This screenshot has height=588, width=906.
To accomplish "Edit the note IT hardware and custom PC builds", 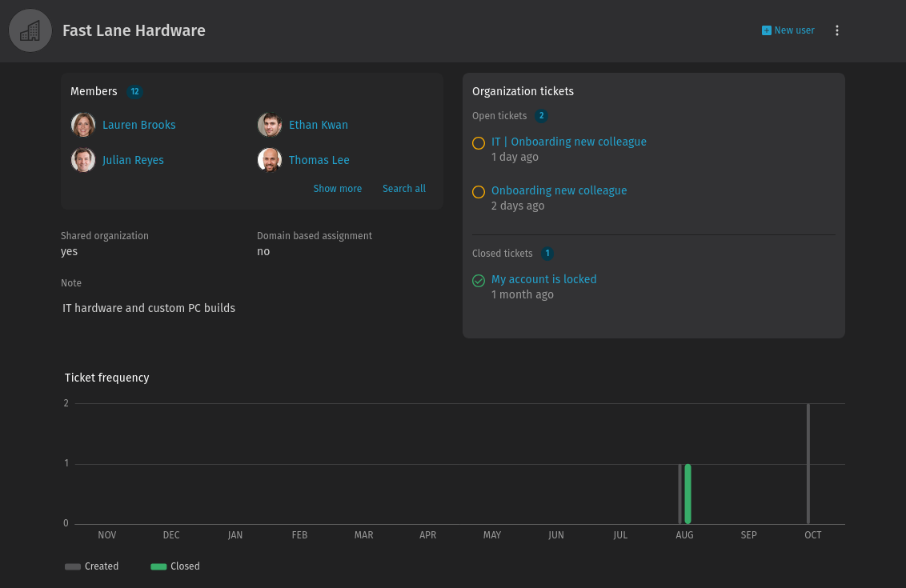I will (x=149, y=308).
